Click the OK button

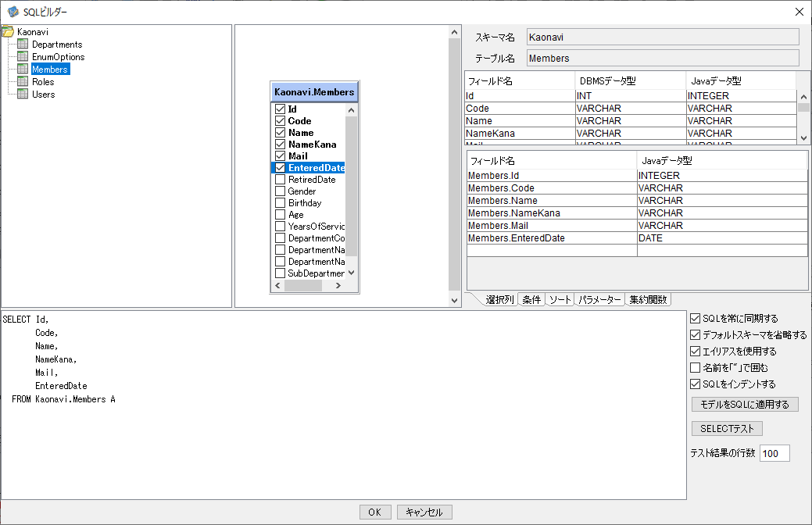(375, 512)
